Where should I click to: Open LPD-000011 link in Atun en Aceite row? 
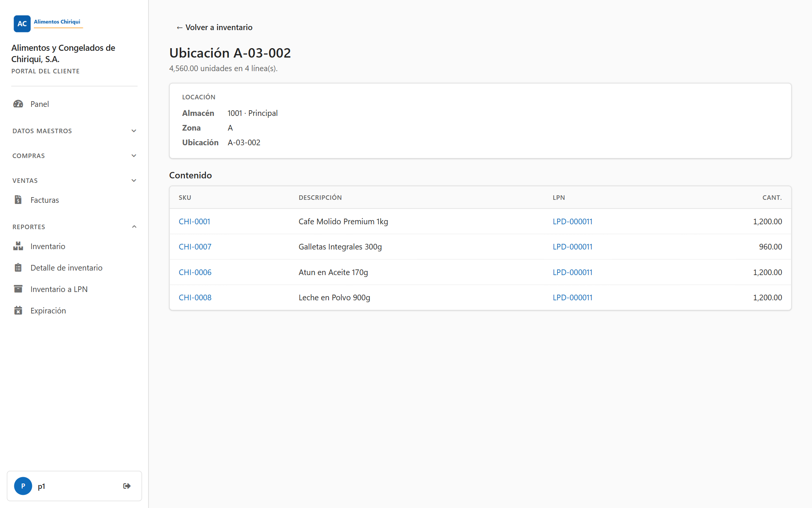[x=573, y=272]
